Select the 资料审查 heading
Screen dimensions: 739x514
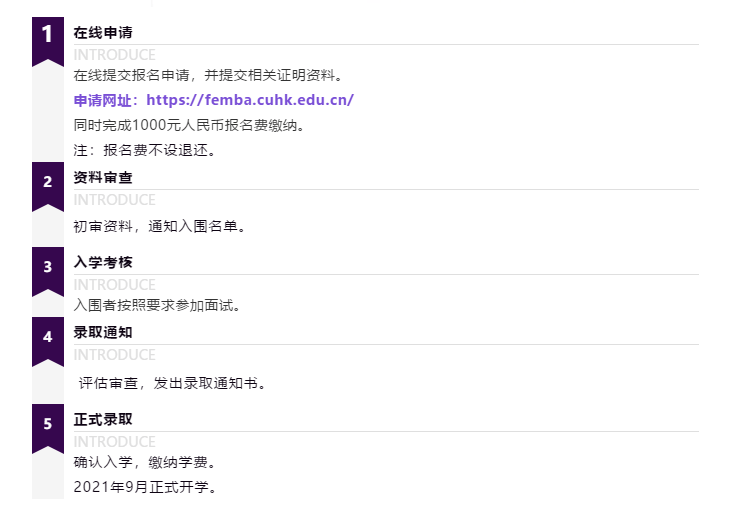pyautogui.click(x=103, y=177)
